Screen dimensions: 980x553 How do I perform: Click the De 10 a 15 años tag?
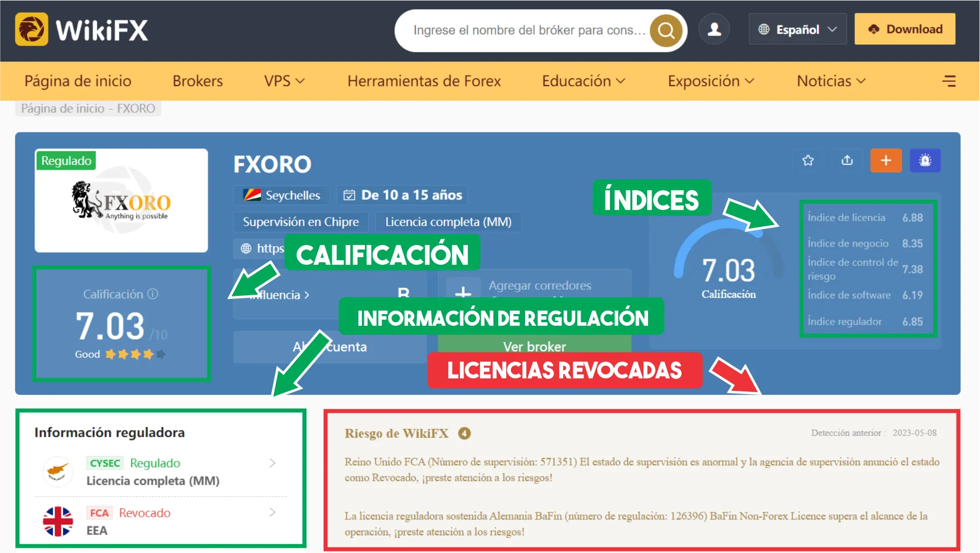point(403,195)
